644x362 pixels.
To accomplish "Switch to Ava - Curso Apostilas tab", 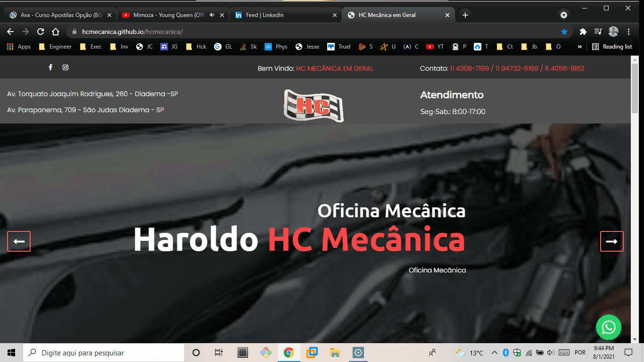I will coord(59,15).
